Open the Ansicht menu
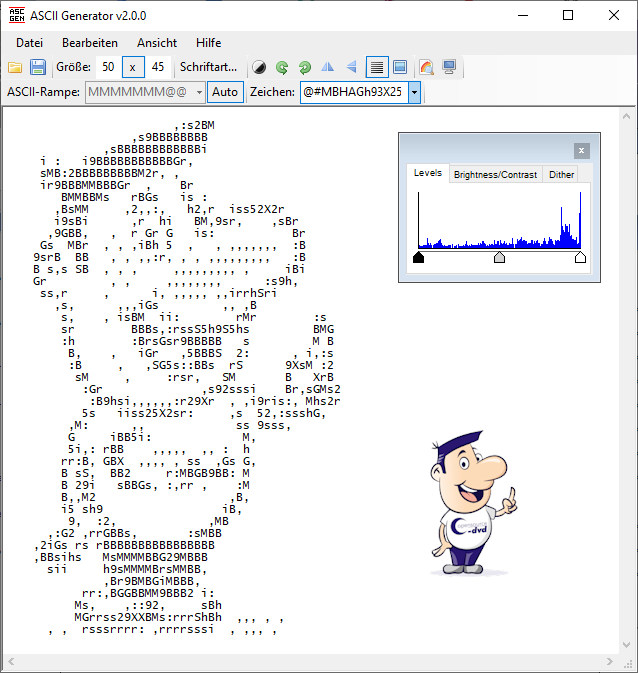The height and width of the screenshot is (673, 638). click(157, 43)
